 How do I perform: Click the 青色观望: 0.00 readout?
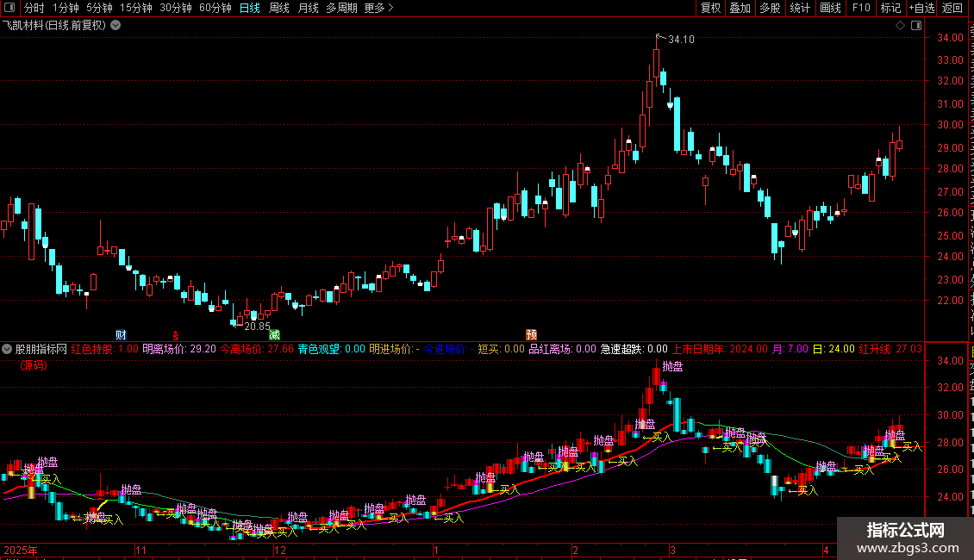click(332, 349)
